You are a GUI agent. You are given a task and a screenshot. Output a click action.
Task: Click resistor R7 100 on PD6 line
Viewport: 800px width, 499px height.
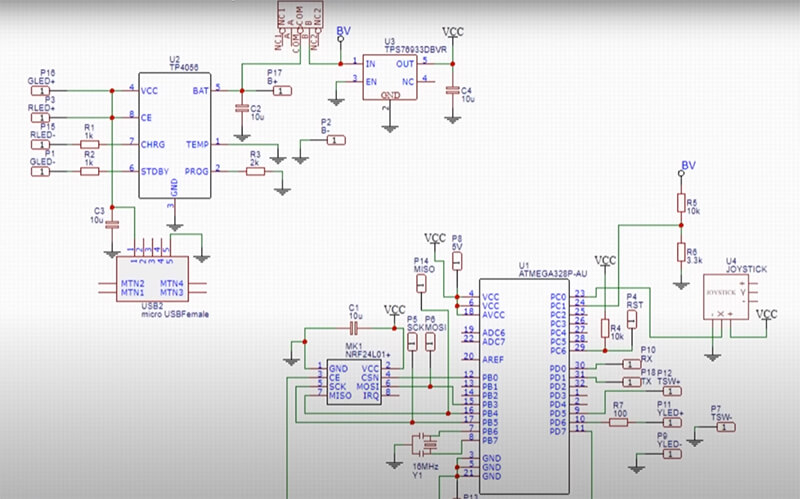coord(619,422)
